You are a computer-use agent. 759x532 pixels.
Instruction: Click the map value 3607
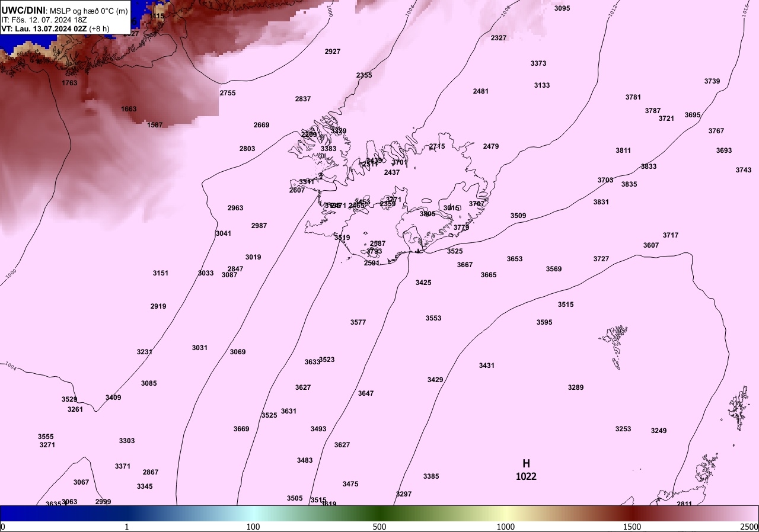651,245
